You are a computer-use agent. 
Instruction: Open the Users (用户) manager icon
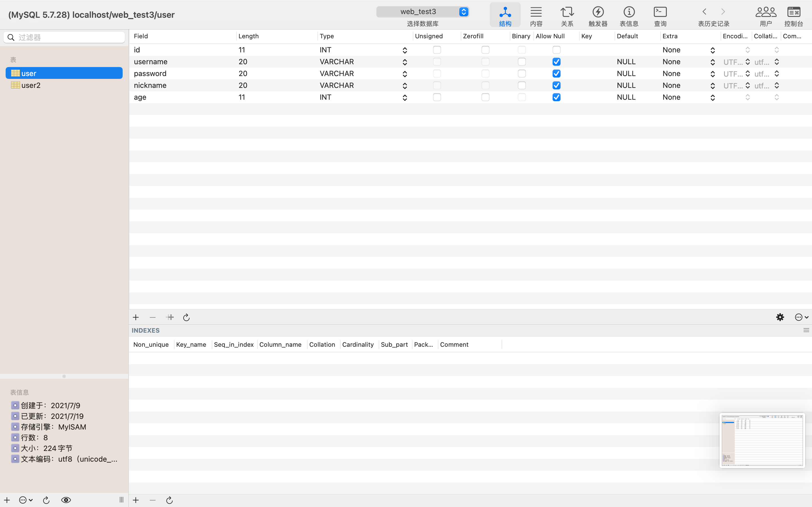pyautogui.click(x=765, y=16)
